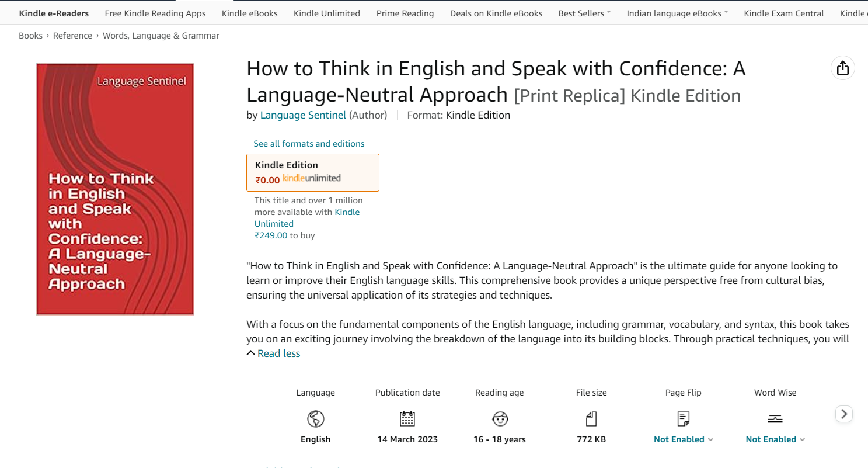Click See all formats and editions
The height and width of the screenshot is (468, 868).
point(309,144)
